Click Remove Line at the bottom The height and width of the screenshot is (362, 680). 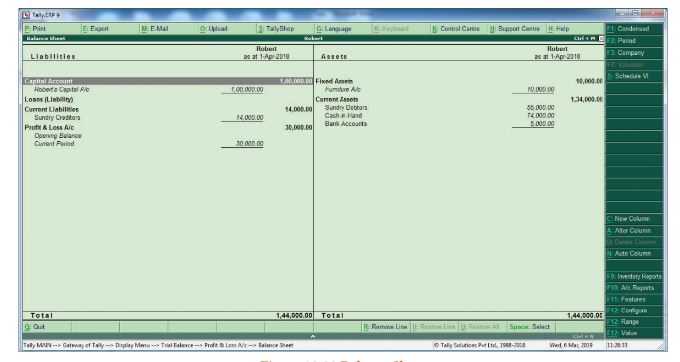tap(386, 327)
